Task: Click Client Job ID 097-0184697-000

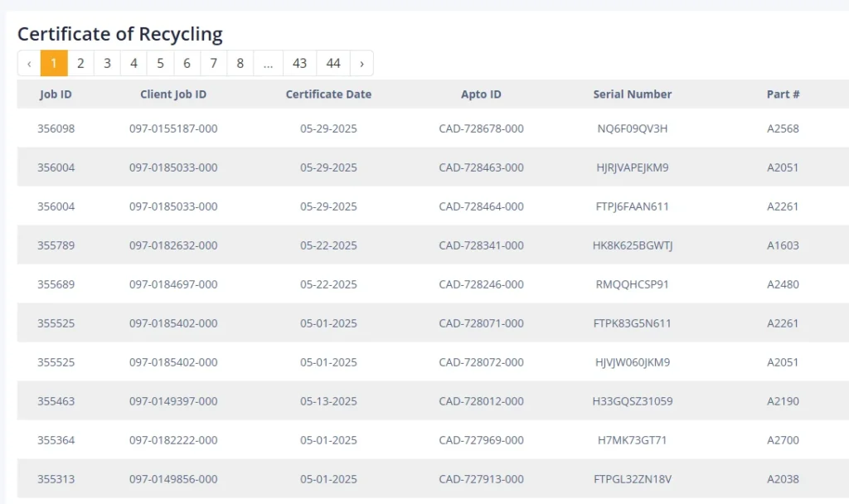Action: click(173, 284)
